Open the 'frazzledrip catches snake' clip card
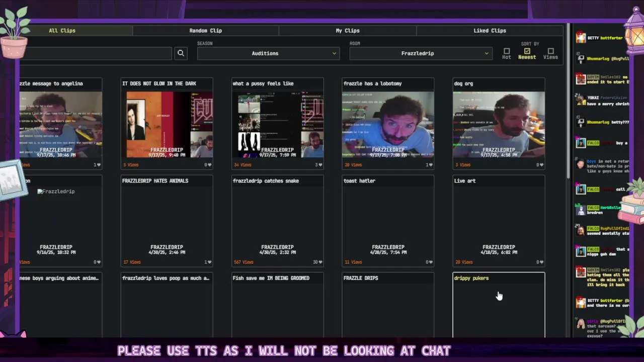644x362 pixels. pyautogui.click(x=278, y=221)
